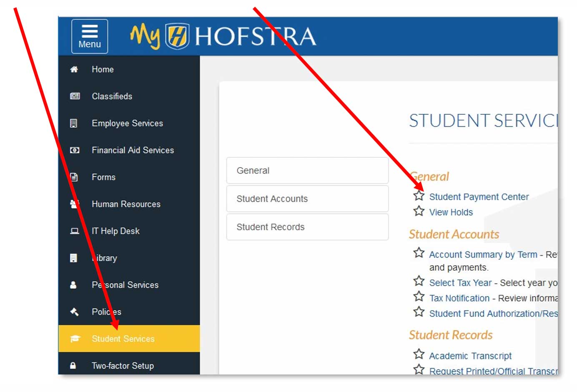Screen dimensions: 577x392
Task: Click the Employee Services building icon
Action: [x=74, y=123]
